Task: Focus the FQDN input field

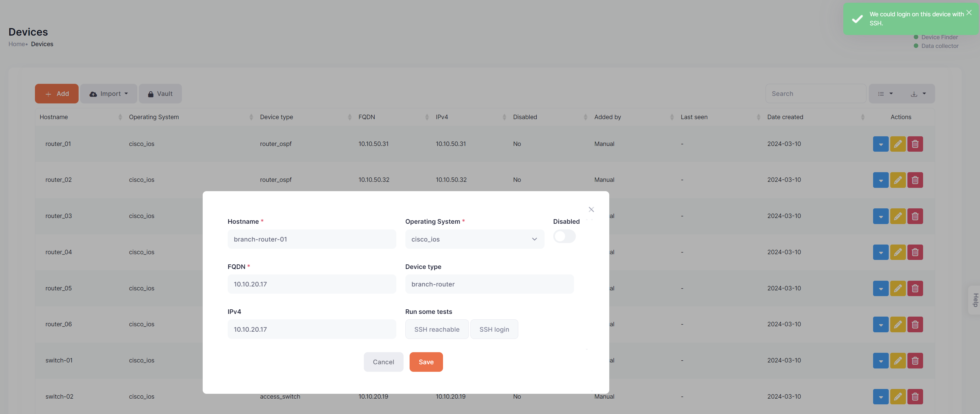Action: click(312, 284)
